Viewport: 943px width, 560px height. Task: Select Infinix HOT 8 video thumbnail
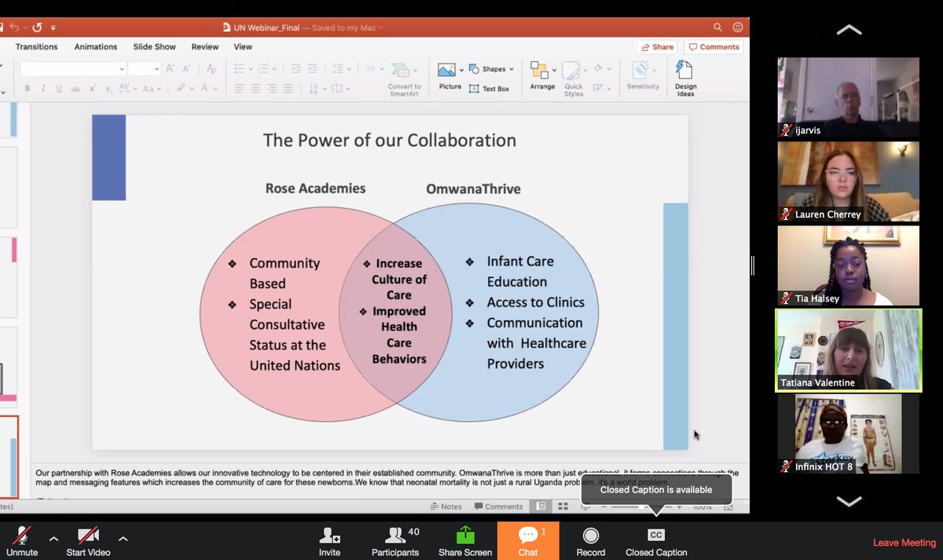click(x=849, y=434)
